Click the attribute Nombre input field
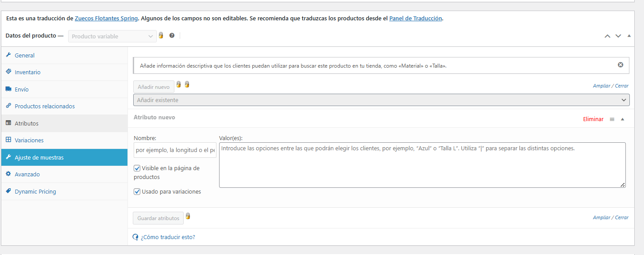The width and height of the screenshot is (644, 255). (175, 150)
